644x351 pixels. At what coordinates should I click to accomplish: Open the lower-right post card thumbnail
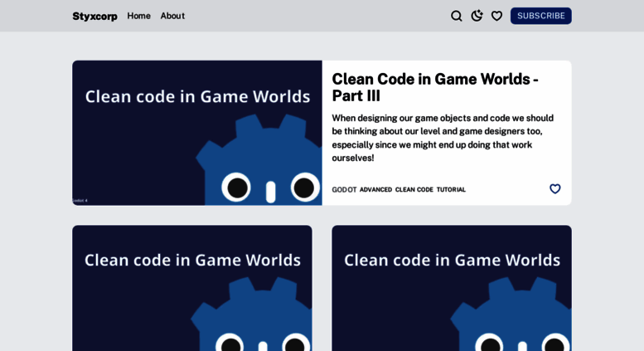click(452, 288)
